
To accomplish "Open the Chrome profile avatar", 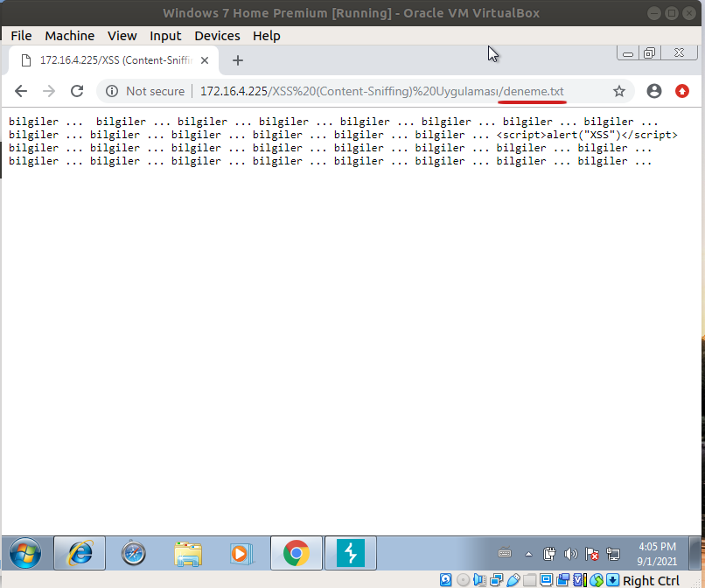I will pyautogui.click(x=653, y=91).
